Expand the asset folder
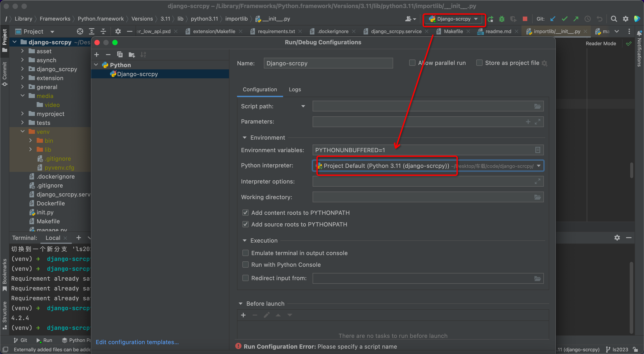The image size is (644, 354). click(23, 51)
